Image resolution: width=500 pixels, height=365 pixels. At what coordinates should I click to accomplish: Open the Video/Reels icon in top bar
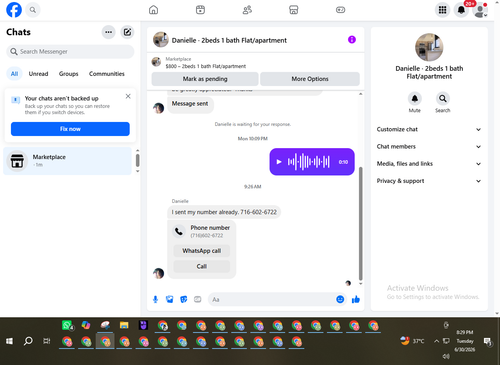click(x=200, y=10)
